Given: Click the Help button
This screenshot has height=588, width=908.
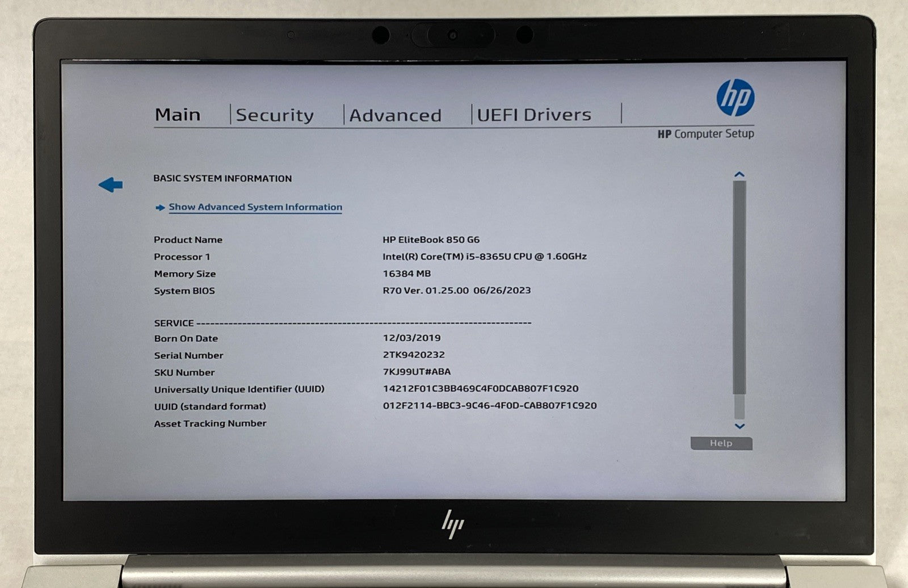Looking at the screenshot, I should click(x=721, y=443).
